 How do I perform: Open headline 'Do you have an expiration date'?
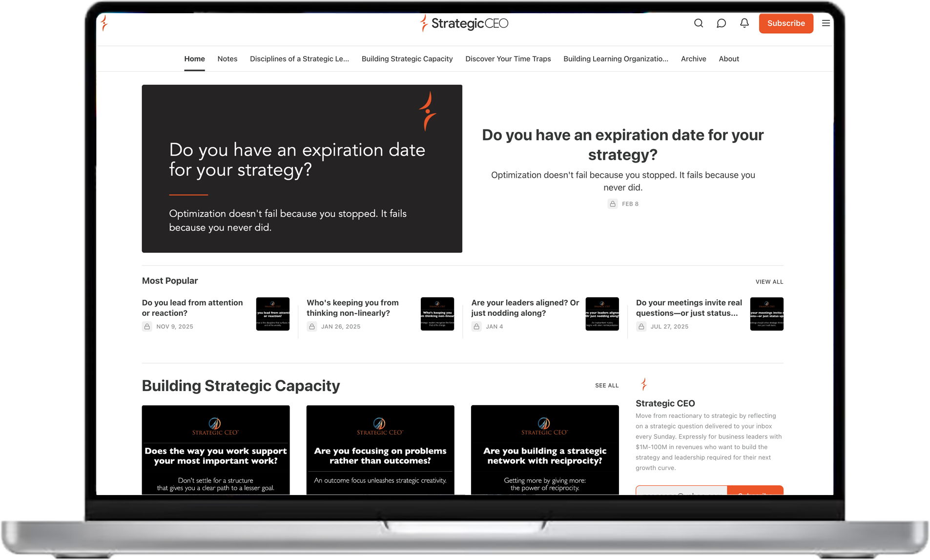pos(622,145)
